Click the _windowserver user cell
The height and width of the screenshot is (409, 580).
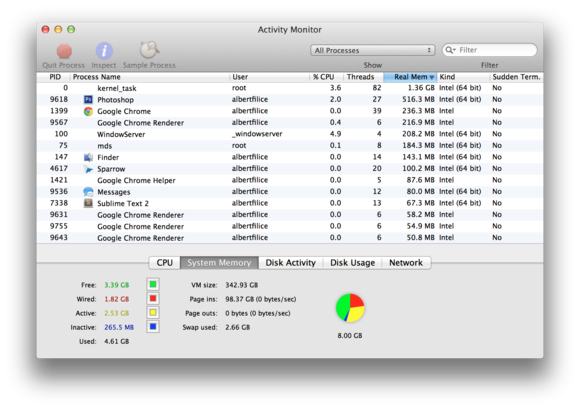257,134
